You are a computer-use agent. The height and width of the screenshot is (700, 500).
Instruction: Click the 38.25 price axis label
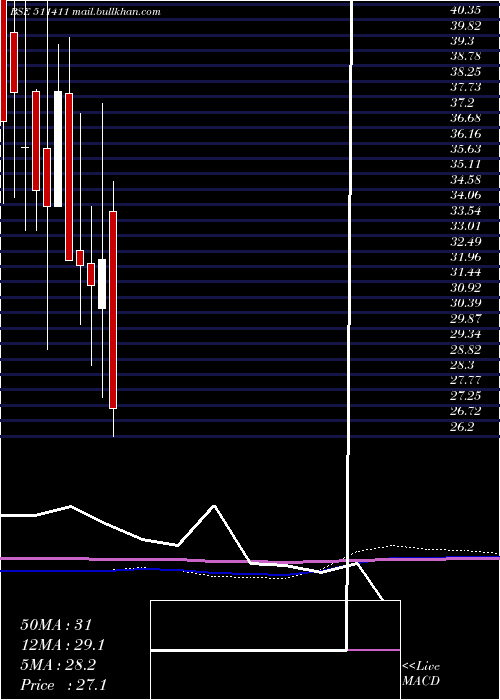tap(465, 72)
